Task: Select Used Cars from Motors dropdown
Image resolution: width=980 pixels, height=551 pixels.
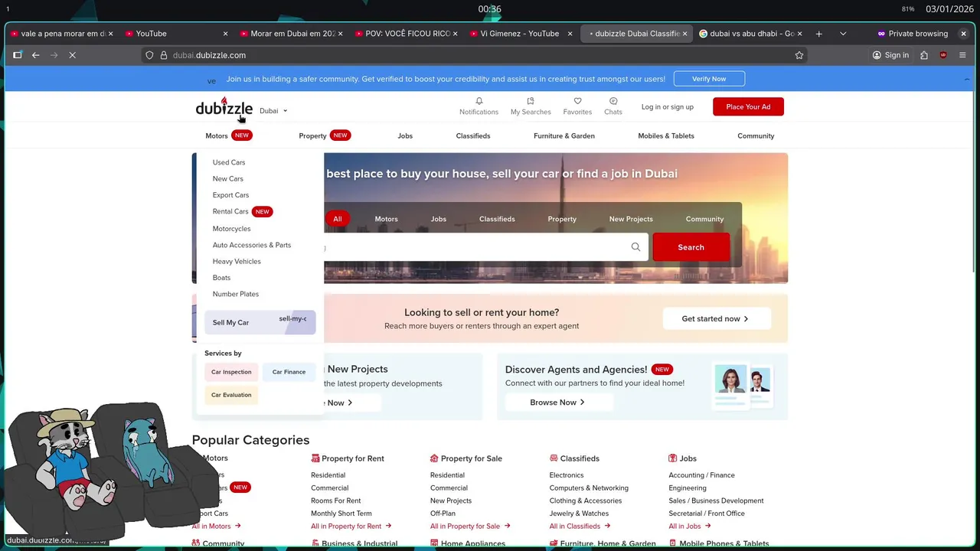Action: (x=229, y=162)
